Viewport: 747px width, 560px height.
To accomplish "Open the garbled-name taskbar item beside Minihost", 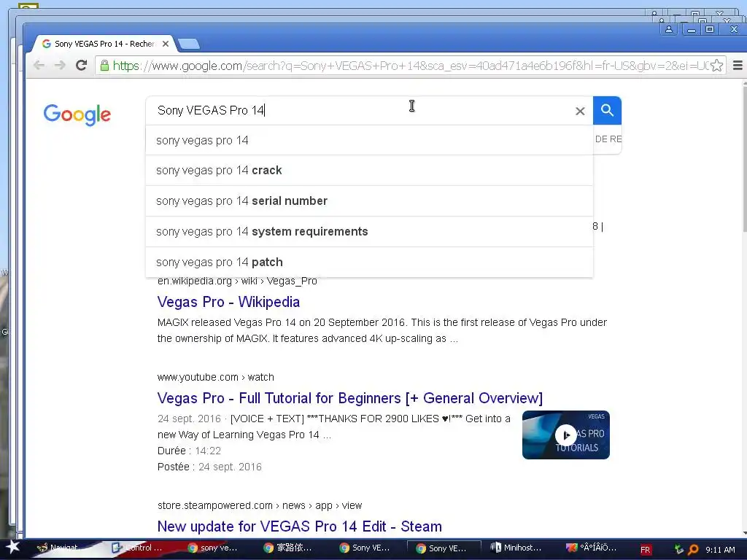I will [x=591, y=548].
